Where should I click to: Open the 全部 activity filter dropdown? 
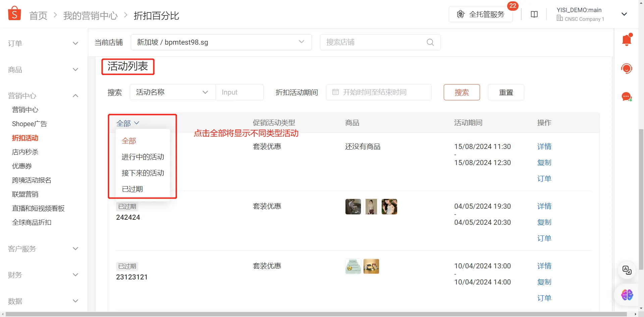pyautogui.click(x=128, y=123)
